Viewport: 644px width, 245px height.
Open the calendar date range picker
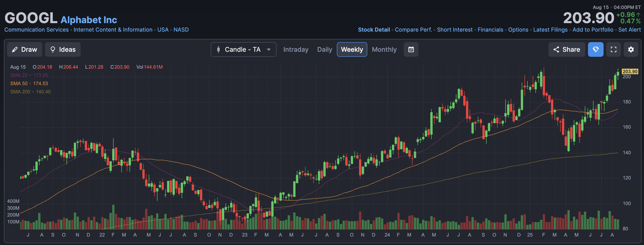(x=411, y=49)
